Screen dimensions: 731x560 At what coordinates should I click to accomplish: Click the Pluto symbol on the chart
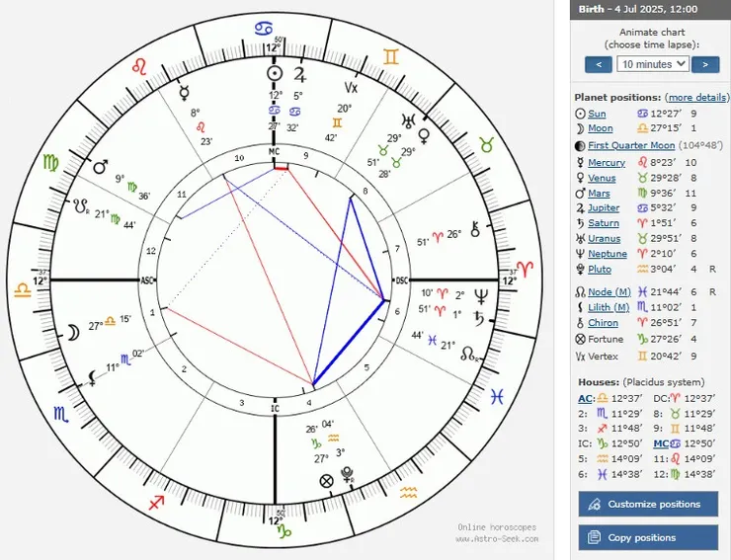pos(348,475)
